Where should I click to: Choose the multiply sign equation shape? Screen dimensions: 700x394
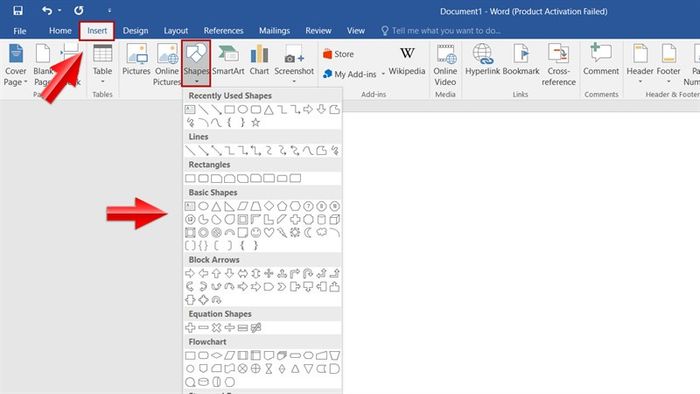point(217,328)
